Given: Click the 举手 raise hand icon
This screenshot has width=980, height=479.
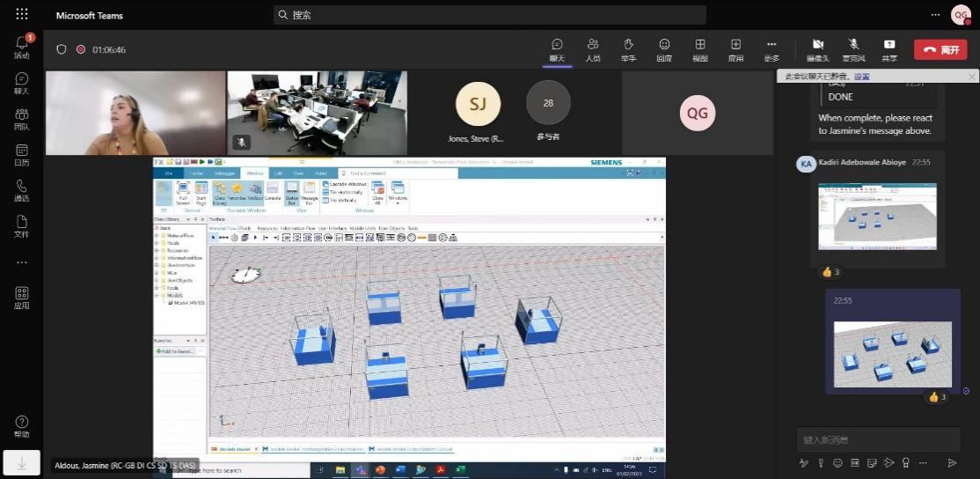Looking at the screenshot, I should point(628,48).
